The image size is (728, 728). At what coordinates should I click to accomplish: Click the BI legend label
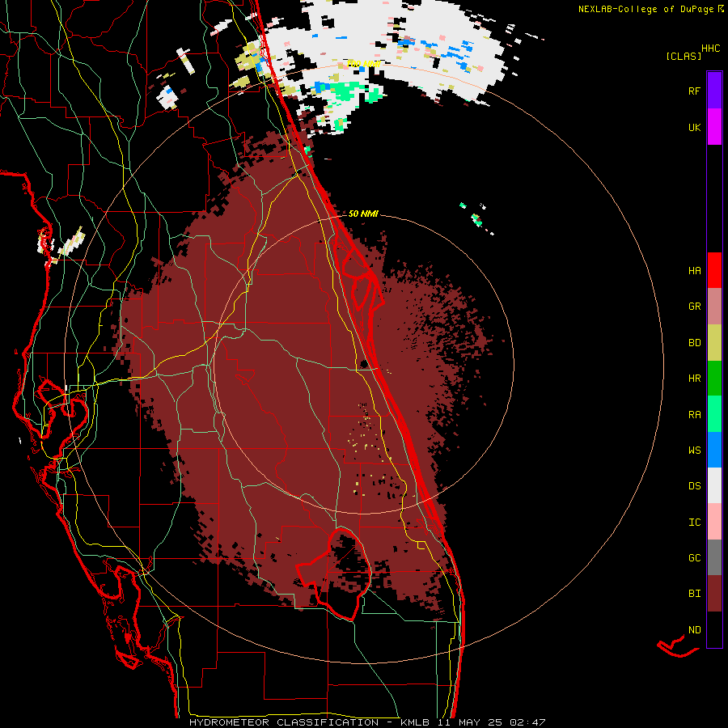(694, 594)
